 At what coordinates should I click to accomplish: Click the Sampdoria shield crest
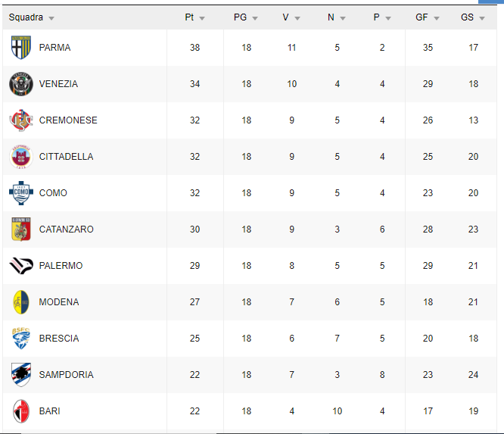[x=21, y=375]
